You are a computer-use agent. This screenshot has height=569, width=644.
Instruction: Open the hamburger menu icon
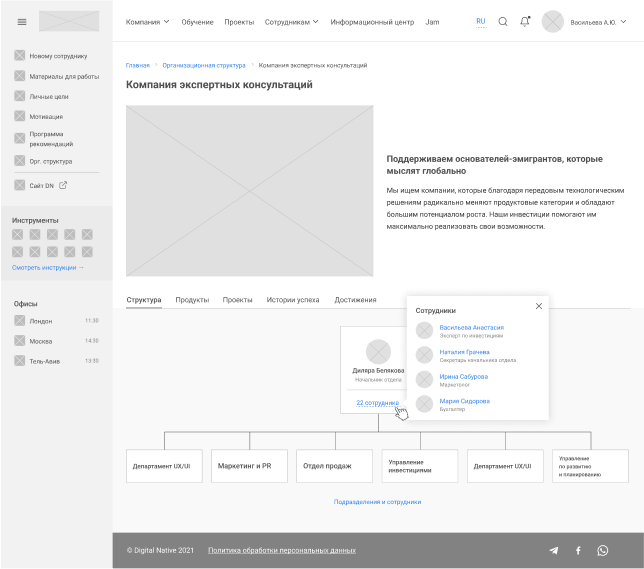tap(22, 22)
